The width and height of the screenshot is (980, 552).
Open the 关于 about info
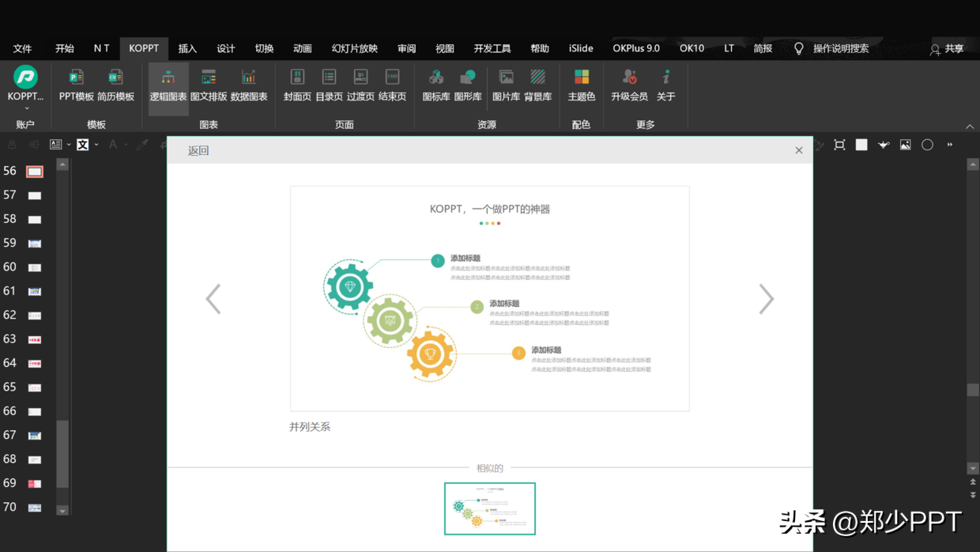666,85
